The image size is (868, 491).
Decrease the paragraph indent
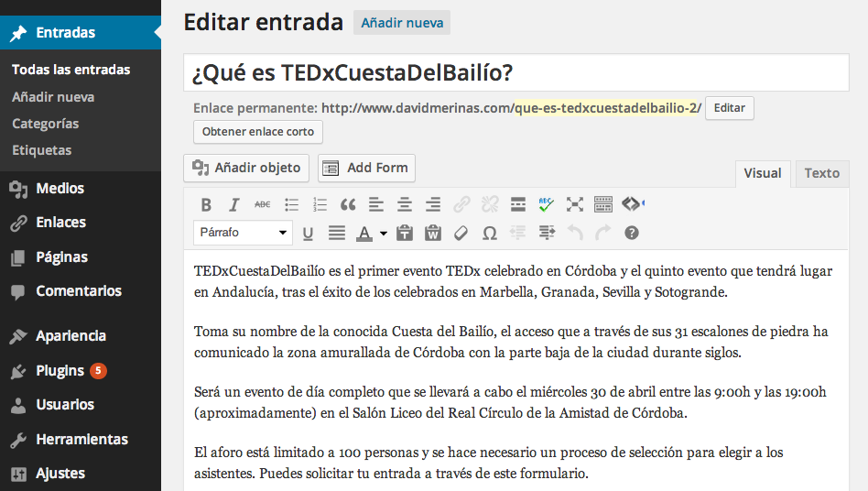[517, 233]
